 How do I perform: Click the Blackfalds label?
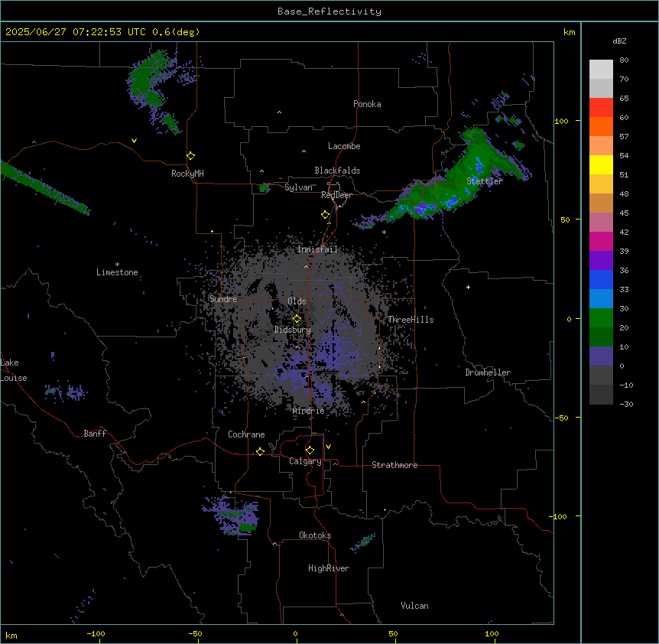pyautogui.click(x=337, y=171)
